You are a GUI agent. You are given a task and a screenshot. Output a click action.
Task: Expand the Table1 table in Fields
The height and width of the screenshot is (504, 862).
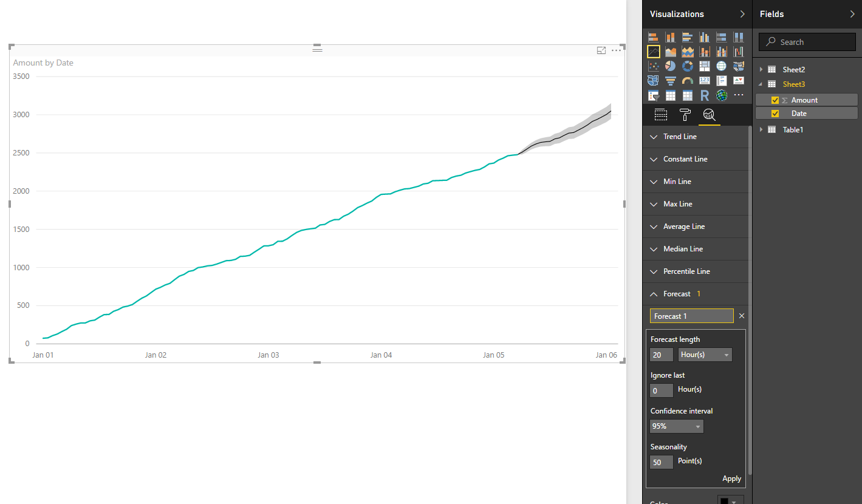point(761,130)
